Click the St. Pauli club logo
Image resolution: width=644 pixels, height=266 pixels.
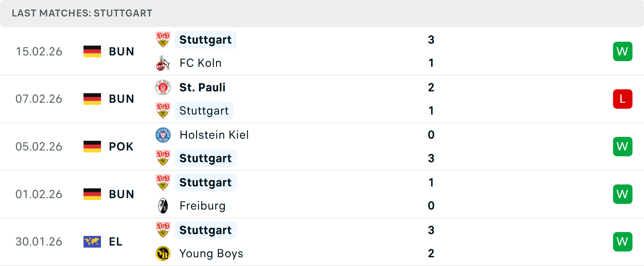[163, 87]
